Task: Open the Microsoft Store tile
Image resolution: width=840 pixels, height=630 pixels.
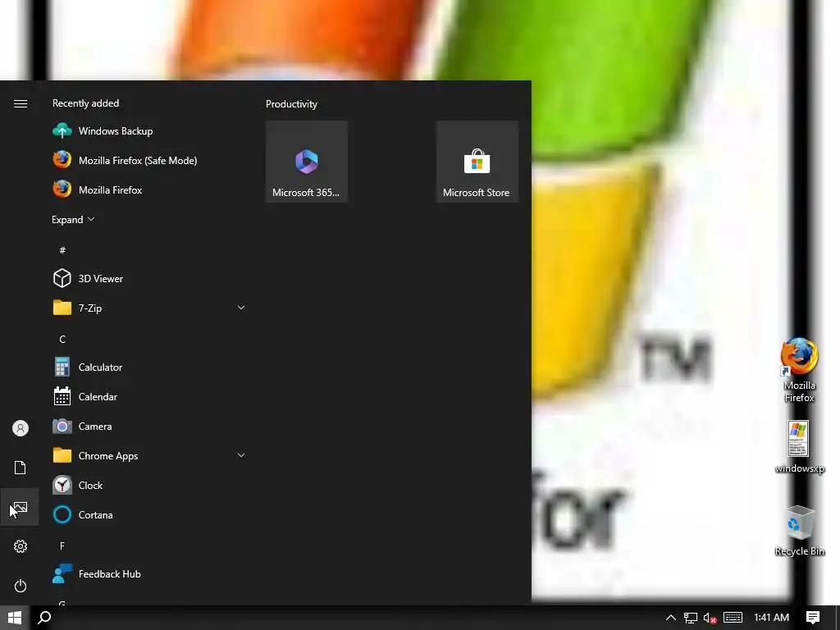Action: 477,162
